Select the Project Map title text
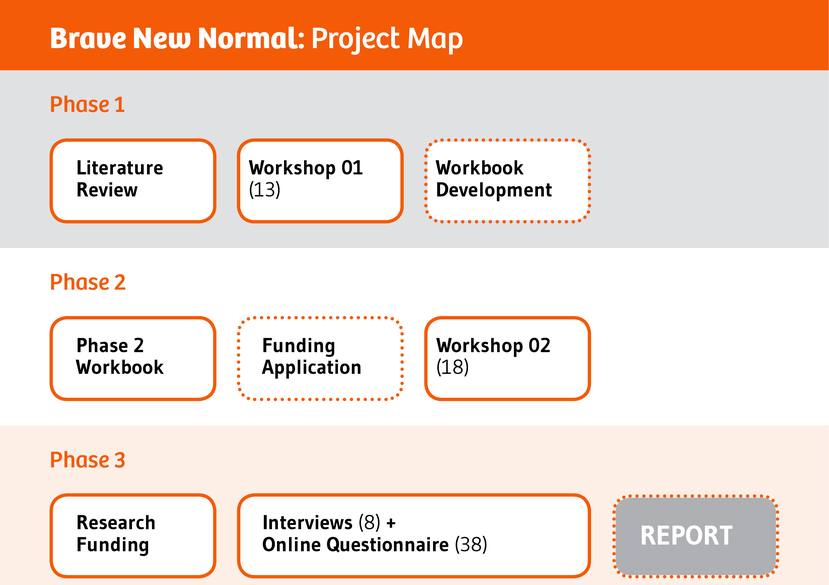The height and width of the screenshot is (585, 829). point(385,38)
